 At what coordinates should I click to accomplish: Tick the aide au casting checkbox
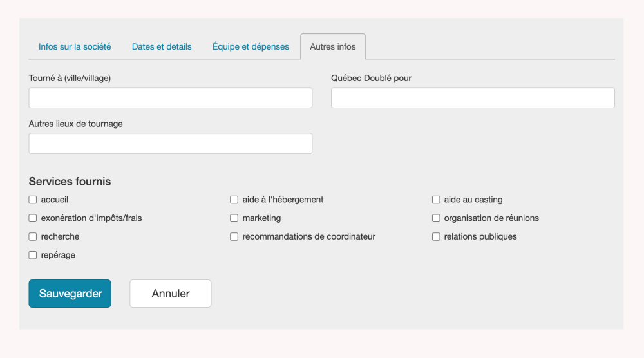coord(436,200)
